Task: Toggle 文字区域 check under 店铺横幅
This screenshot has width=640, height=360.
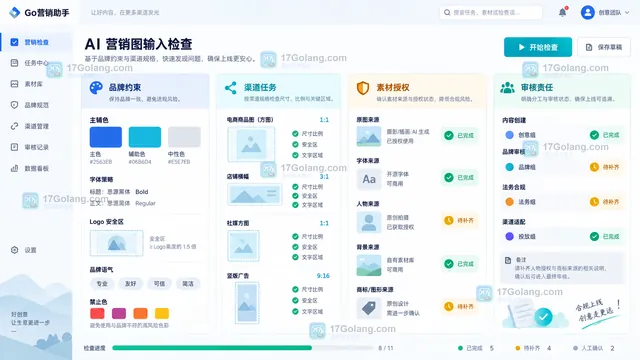Action: 295,205
